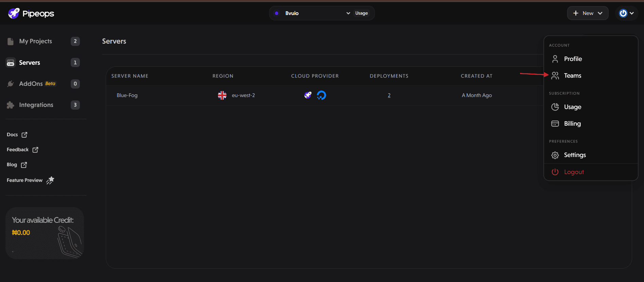
Task: Click the Servers count badge 1
Action: pyautogui.click(x=75, y=63)
